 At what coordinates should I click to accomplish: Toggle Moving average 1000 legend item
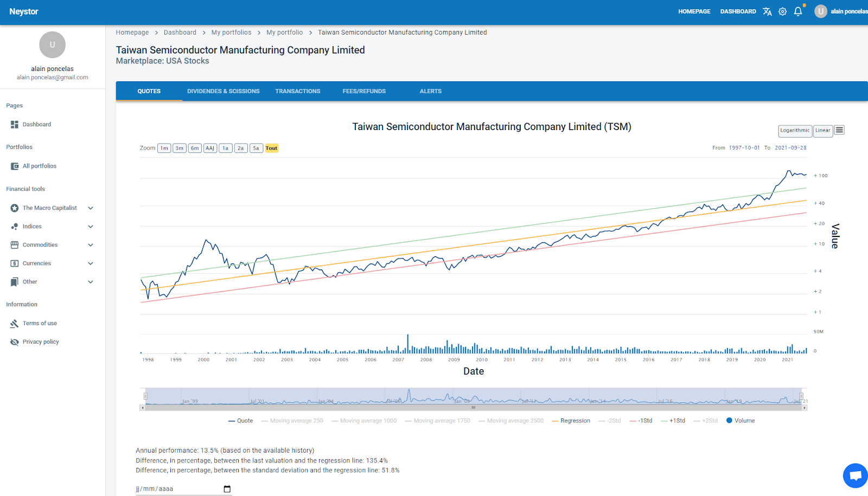(364, 421)
